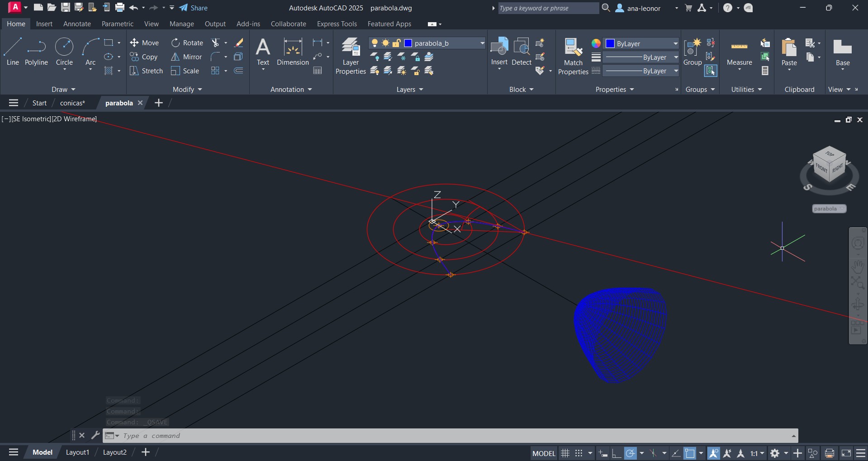This screenshot has height=461, width=868.
Task: Click the Mirror tool
Action: (x=186, y=57)
